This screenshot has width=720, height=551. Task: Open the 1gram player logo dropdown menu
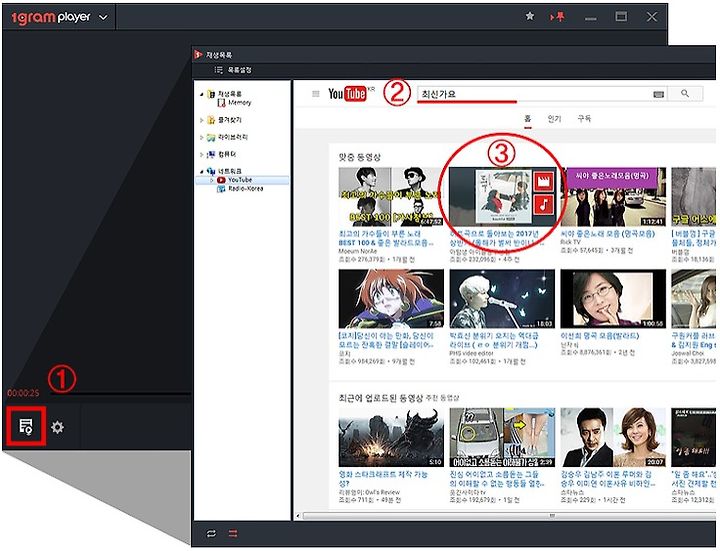104,17
